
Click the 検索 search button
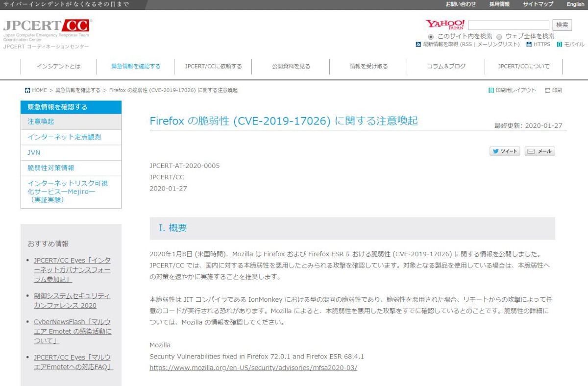tap(562, 25)
